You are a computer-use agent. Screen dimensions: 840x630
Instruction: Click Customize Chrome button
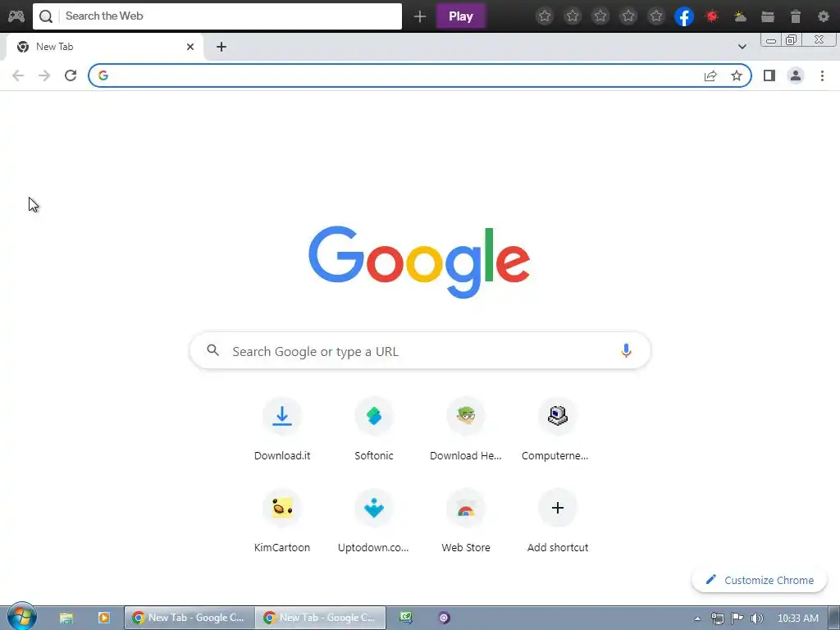pyautogui.click(x=759, y=580)
